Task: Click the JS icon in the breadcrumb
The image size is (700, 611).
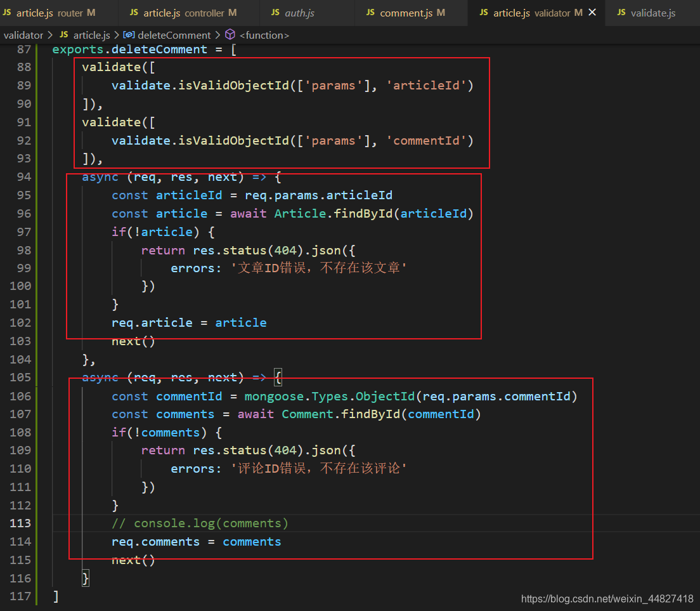Action: point(64,35)
